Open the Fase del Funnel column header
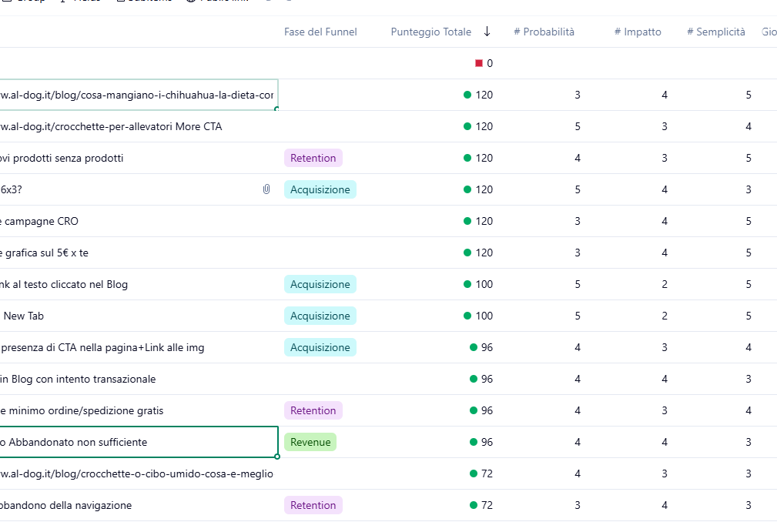777x532 pixels. coord(320,32)
